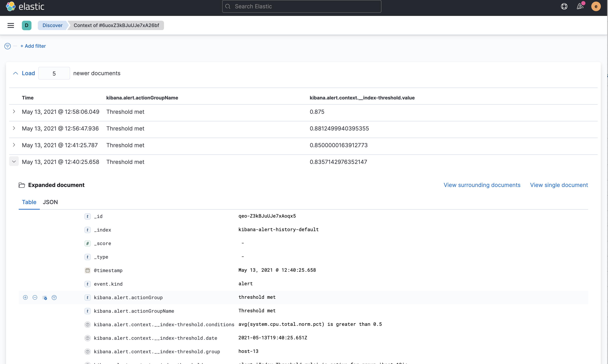This screenshot has height=364, width=608.
Task: Expand the May 13 12:41:25 document row
Action: [14, 145]
